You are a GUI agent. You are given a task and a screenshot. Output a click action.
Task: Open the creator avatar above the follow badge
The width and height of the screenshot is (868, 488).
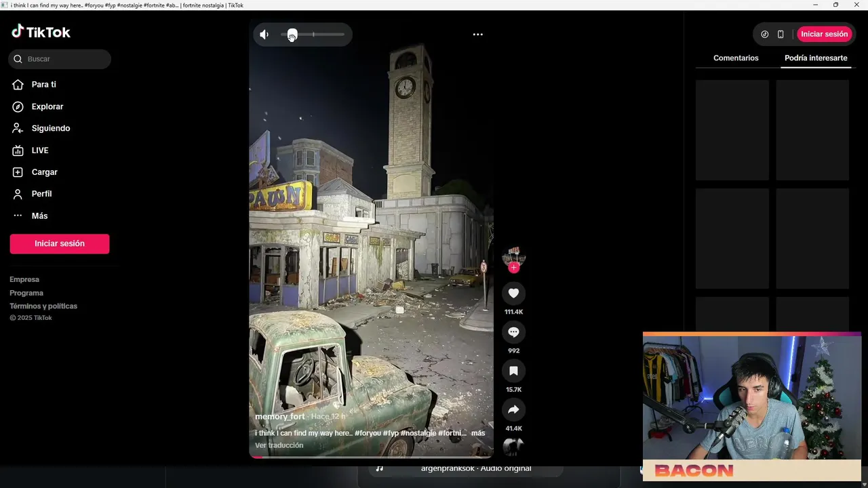pos(513,256)
